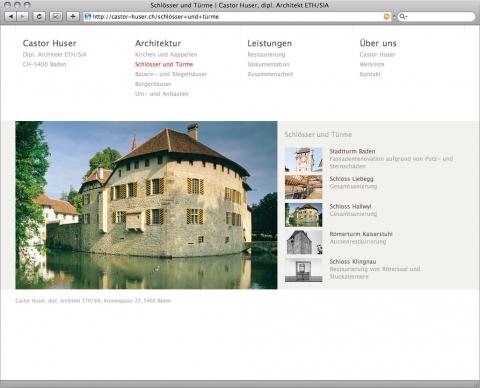Viewport: 480px width, 388px height.
Task: Click the browser back arrow button
Action: 11,16
